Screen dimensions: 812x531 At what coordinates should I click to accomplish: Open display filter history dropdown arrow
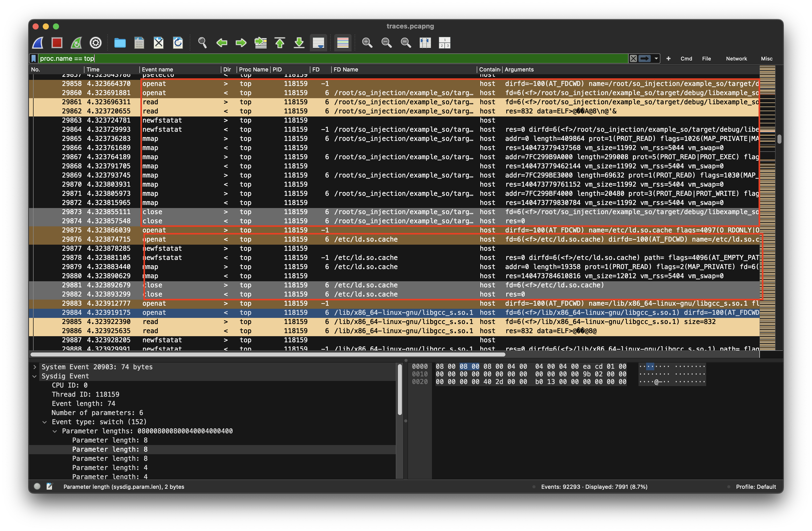[656, 58]
